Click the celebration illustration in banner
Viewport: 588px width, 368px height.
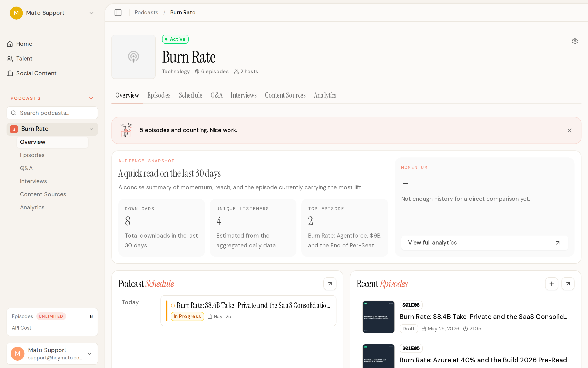[126, 130]
